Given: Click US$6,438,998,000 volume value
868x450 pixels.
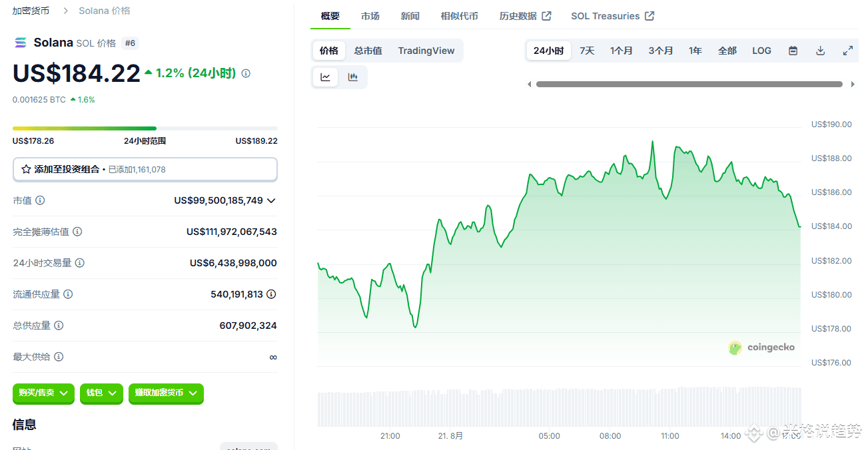Looking at the screenshot, I should click(233, 263).
